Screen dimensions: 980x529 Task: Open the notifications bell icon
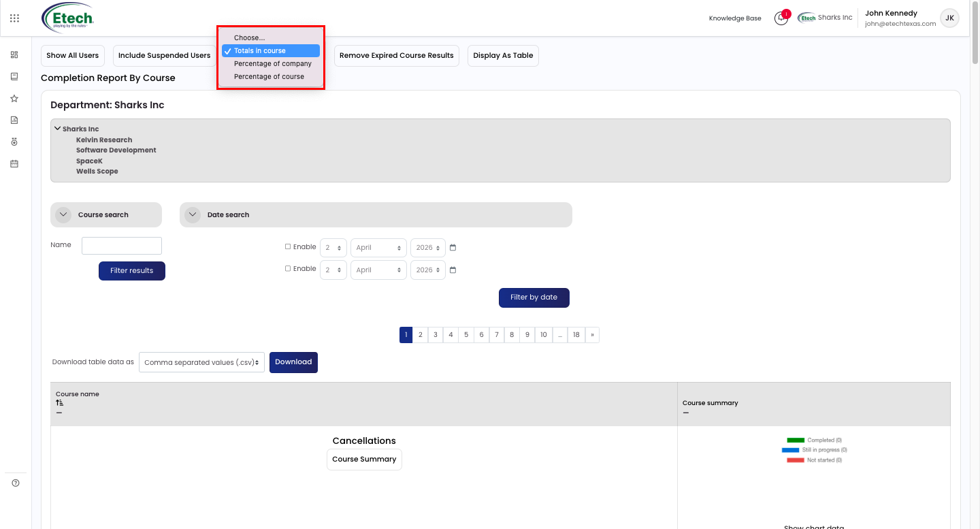pos(781,18)
